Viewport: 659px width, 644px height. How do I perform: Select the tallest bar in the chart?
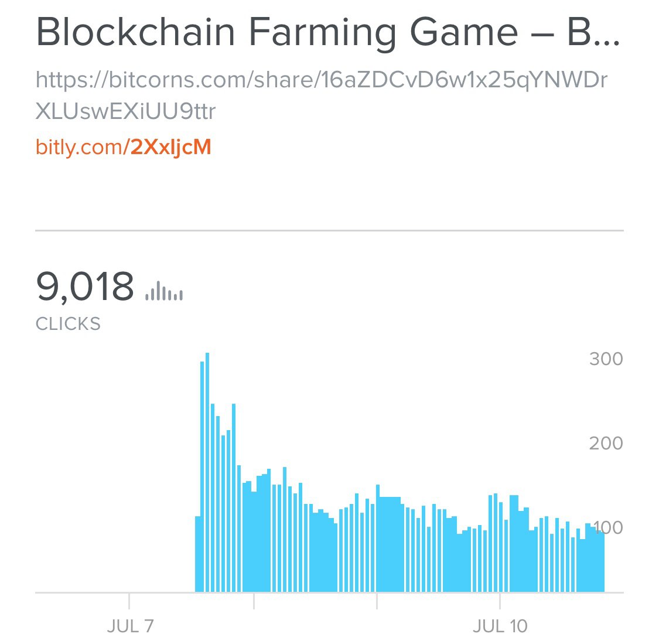[207, 472]
